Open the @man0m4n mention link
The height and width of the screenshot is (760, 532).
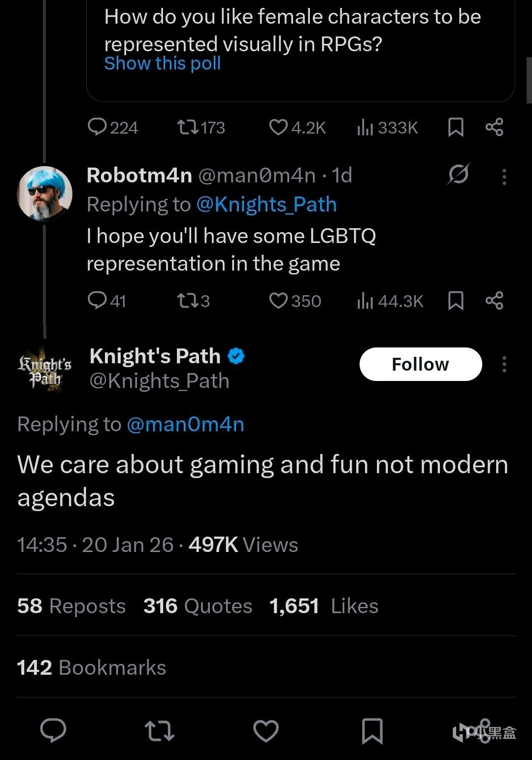point(185,424)
